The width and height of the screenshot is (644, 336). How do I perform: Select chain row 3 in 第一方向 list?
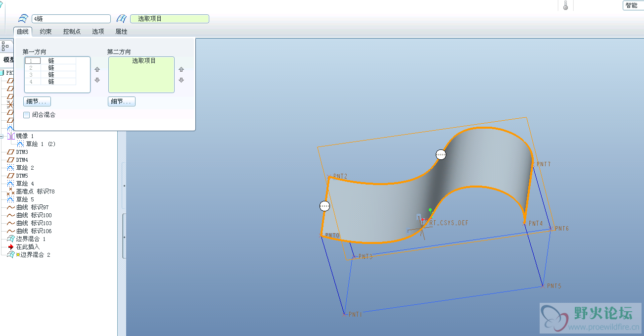(x=50, y=74)
